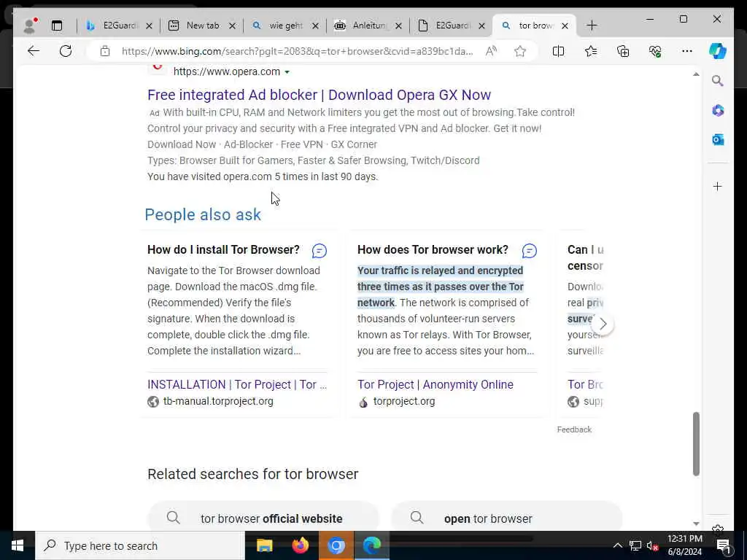Close the Anleitung tab
747x560 pixels.
pyautogui.click(x=399, y=26)
